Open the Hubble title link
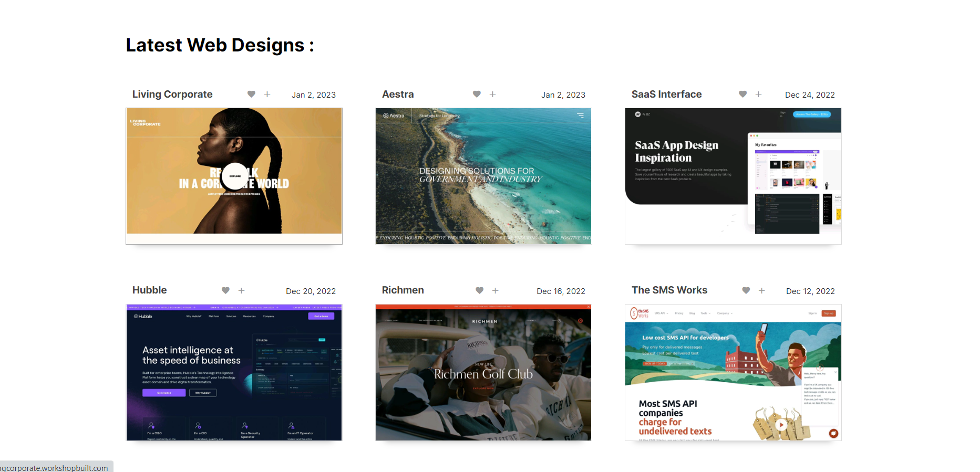The height and width of the screenshot is (472, 980). coord(149,290)
